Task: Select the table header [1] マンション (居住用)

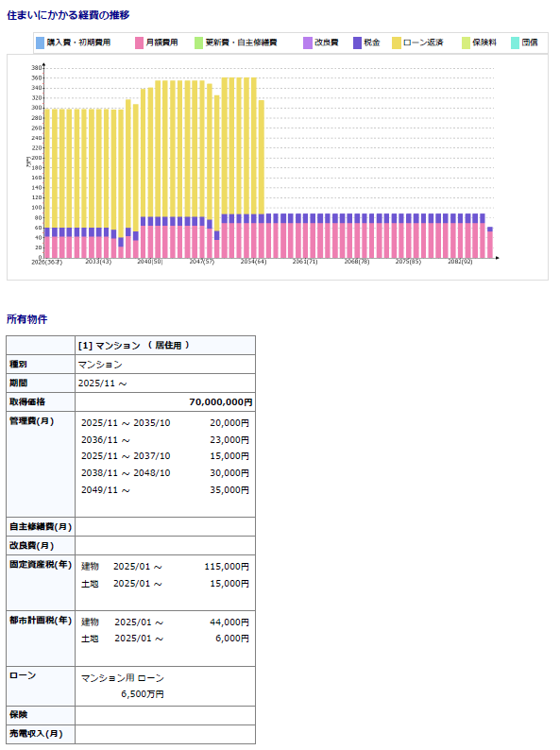Action: (134, 346)
